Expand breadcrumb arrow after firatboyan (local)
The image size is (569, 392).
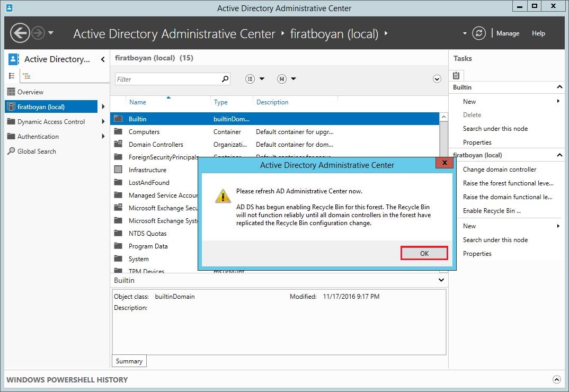click(x=386, y=33)
